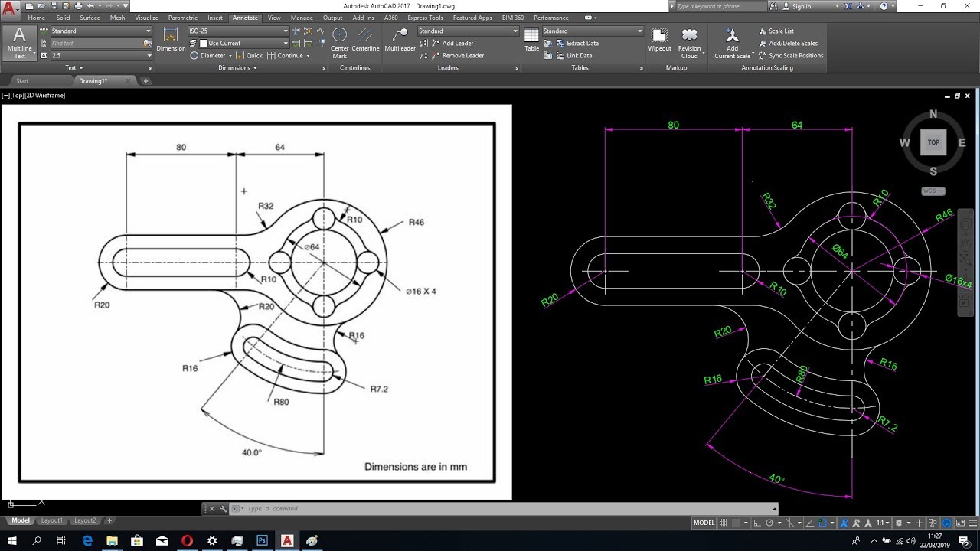Toggle Object Snap in status bar
Image resolution: width=980 pixels, height=551 pixels.
(x=822, y=523)
